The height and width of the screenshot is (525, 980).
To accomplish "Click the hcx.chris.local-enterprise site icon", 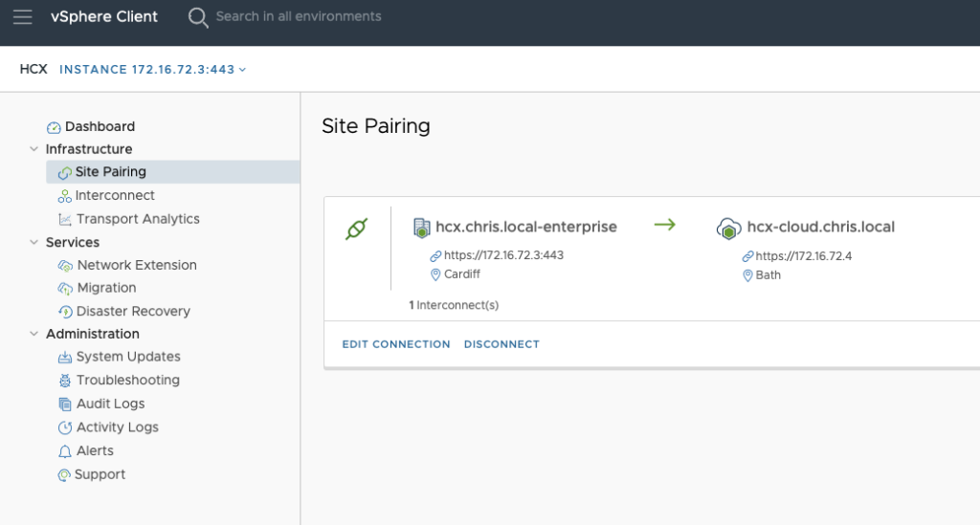I will coord(422,228).
